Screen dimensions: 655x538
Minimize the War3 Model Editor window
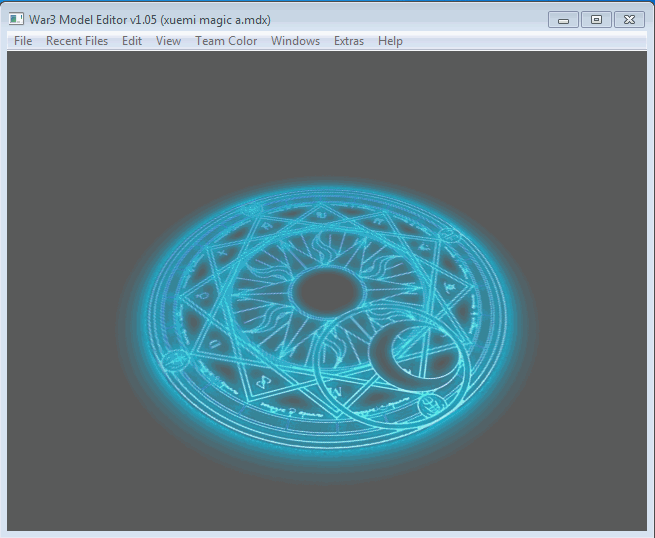[x=563, y=20]
